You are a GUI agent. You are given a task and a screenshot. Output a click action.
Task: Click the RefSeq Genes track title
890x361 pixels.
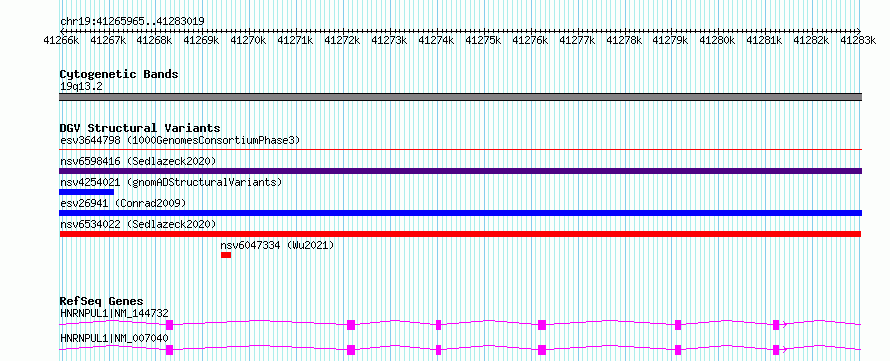pos(102,301)
